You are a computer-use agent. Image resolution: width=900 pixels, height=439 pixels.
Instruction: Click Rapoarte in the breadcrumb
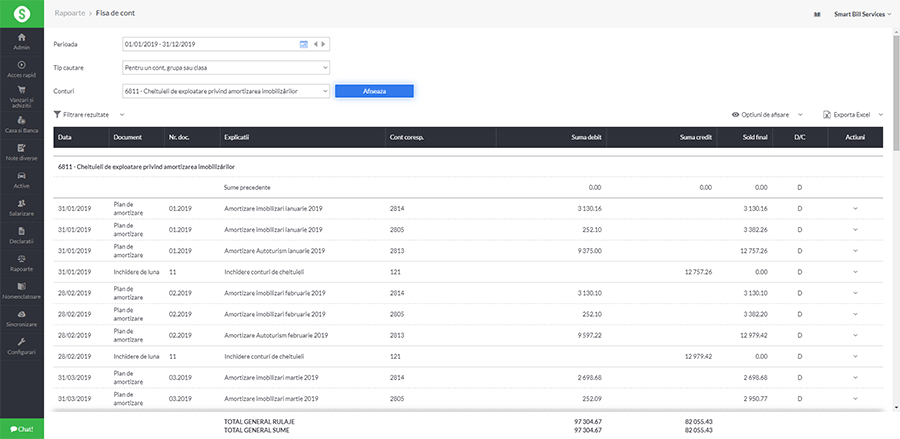(x=70, y=14)
